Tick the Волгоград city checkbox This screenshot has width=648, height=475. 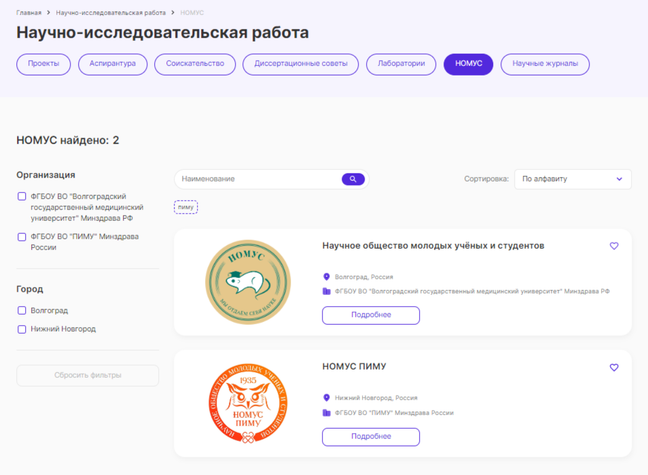pos(22,310)
